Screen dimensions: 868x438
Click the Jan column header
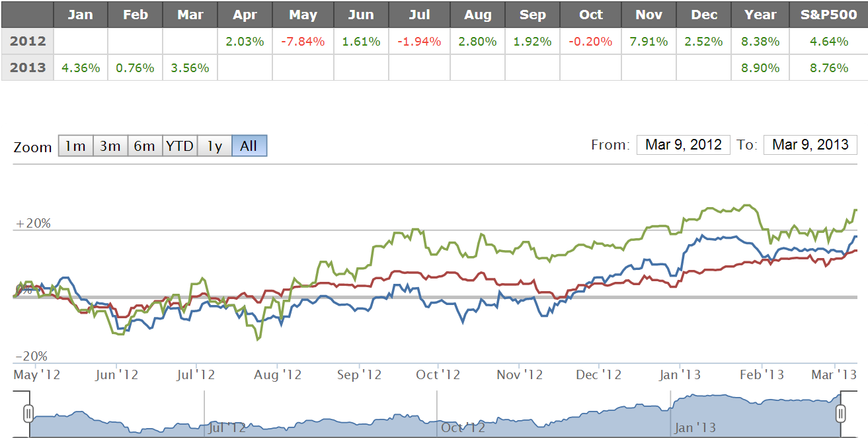(81, 15)
